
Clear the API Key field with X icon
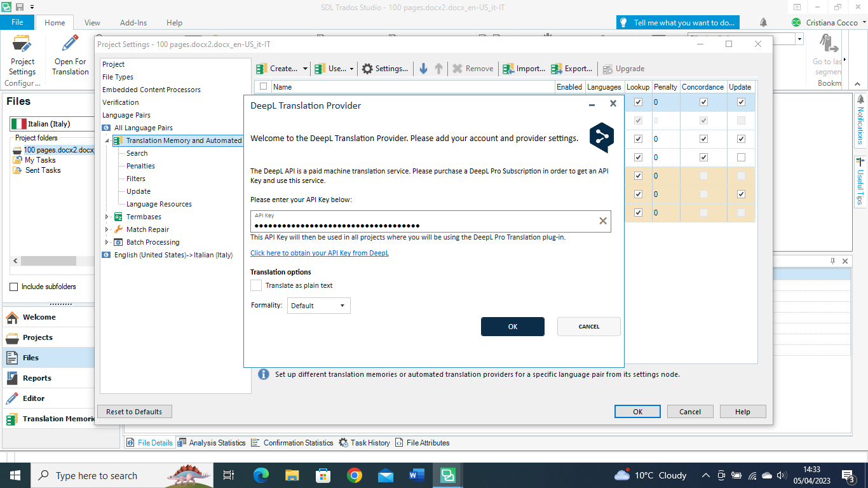[x=602, y=221]
